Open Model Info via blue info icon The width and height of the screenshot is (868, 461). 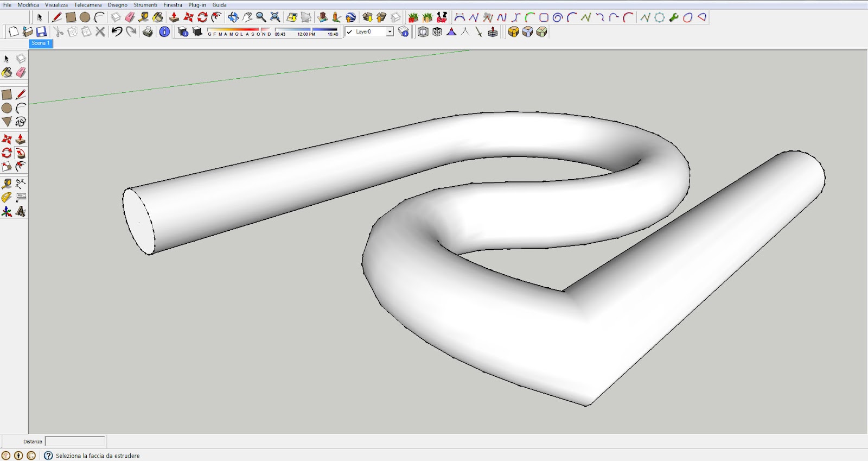164,32
